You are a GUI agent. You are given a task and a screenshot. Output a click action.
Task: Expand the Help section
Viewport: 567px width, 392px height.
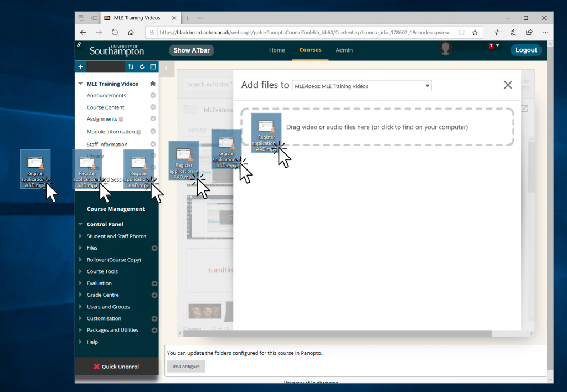click(x=80, y=342)
